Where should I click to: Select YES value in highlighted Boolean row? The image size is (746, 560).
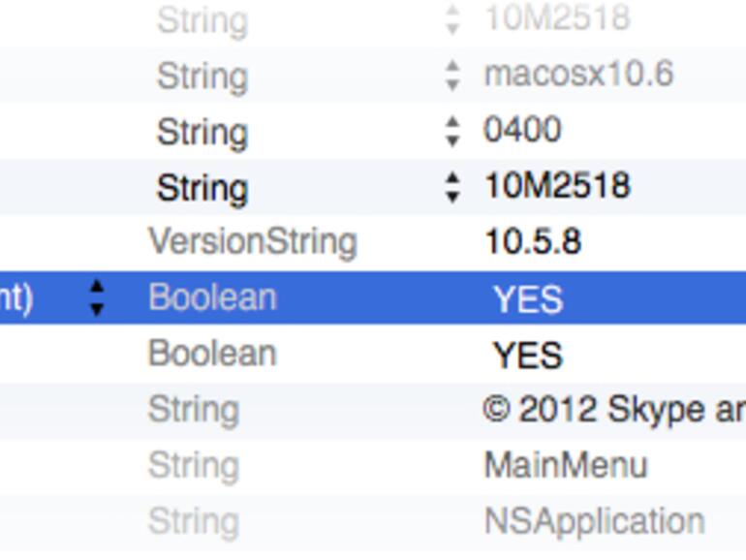pyautogui.click(x=528, y=299)
